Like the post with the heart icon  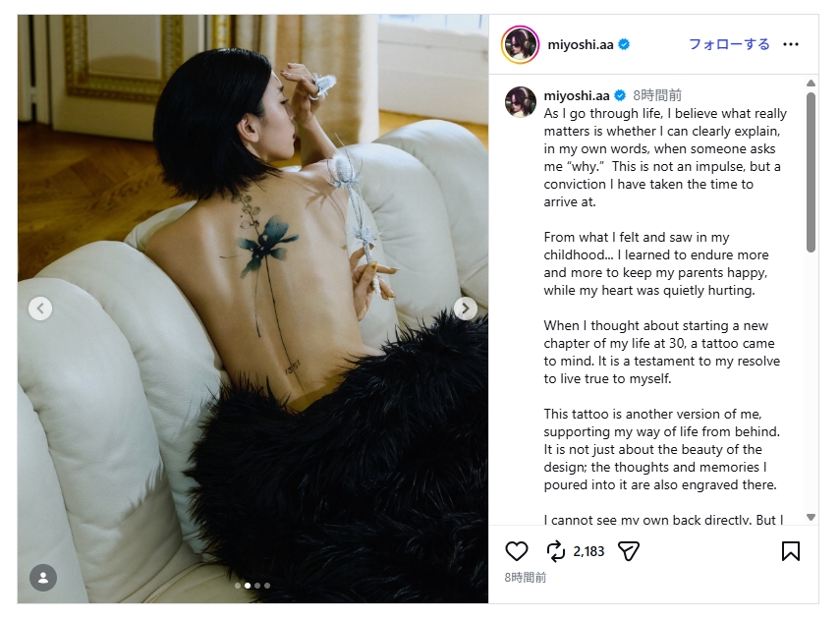coord(517,551)
